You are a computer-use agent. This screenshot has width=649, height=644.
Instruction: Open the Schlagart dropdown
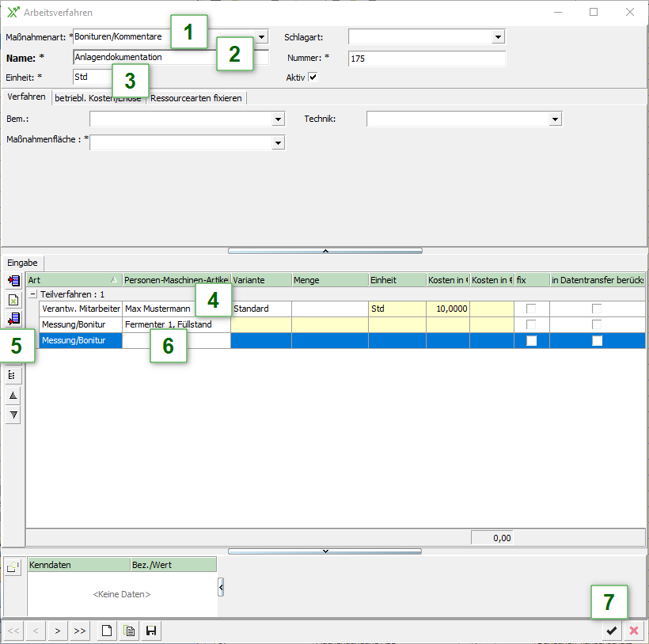tap(498, 36)
